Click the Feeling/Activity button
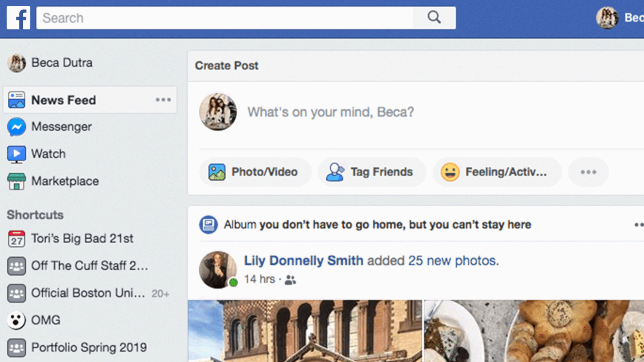644x362 pixels. click(x=497, y=172)
